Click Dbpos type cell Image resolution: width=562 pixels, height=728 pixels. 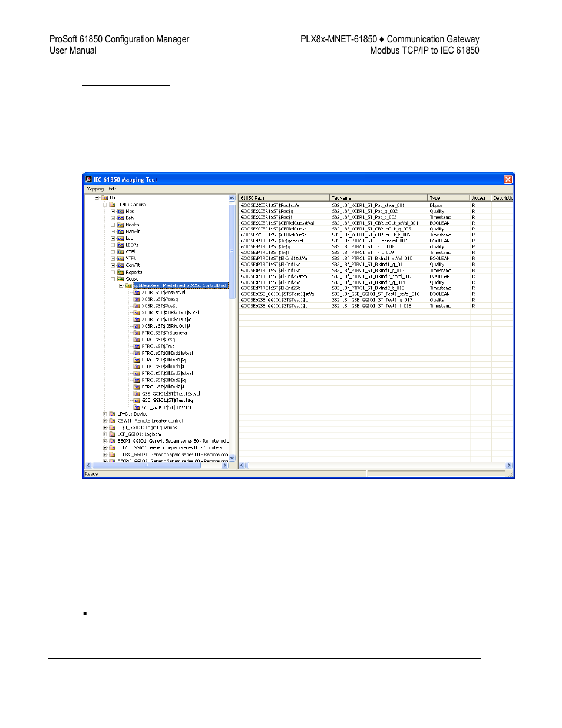coord(437,205)
